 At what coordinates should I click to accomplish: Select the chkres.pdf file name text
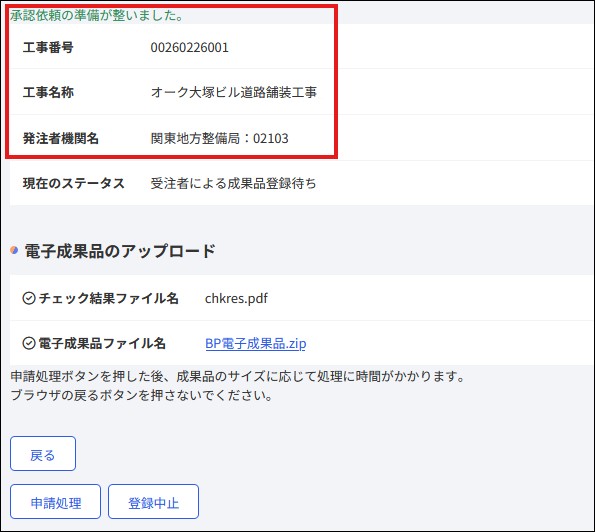(236, 298)
